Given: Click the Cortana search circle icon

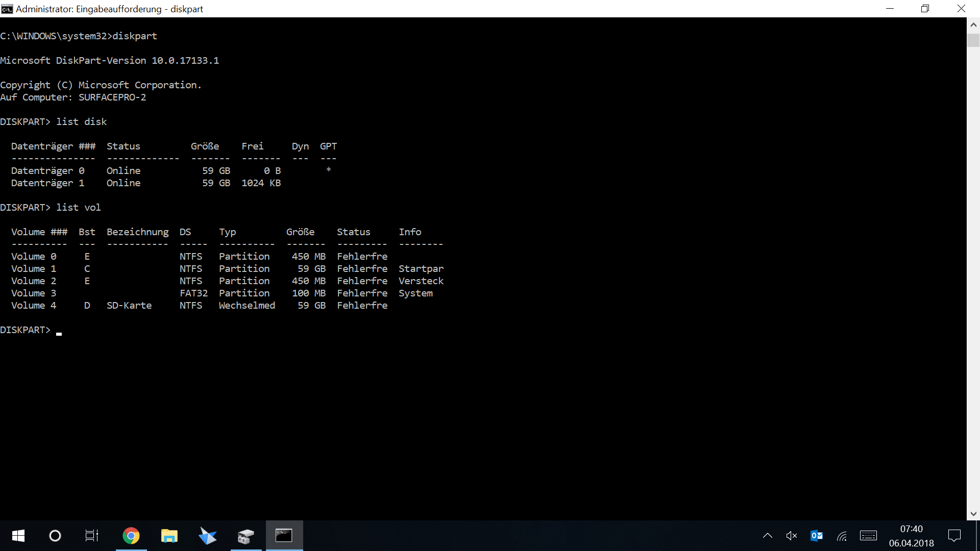Looking at the screenshot, I should pyautogui.click(x=55, y=536).
